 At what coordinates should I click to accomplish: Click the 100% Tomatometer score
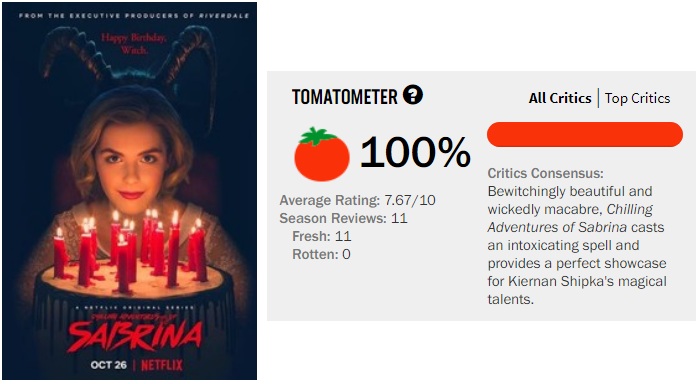(x=415, y=153)
